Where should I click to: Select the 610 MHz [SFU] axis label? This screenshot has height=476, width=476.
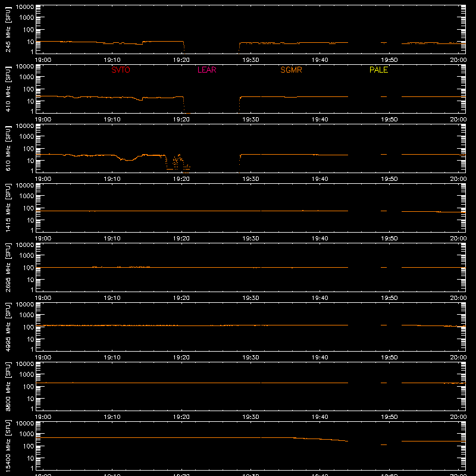tap(8, 149)
